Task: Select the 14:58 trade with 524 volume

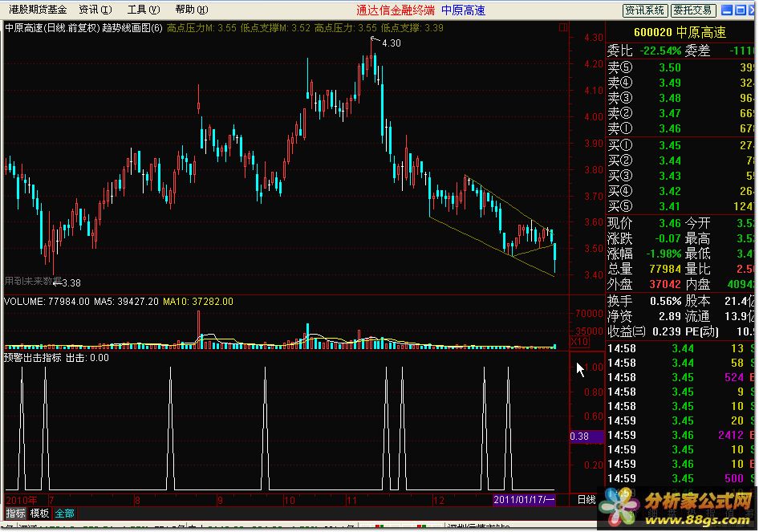Action: pyautogui.click(x=680, y=377)
